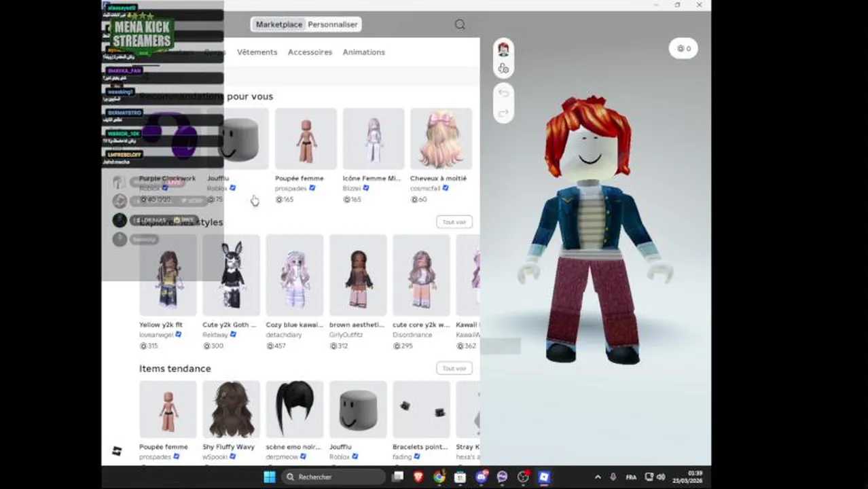Select the Cozy blue kawaii outfit thumbnail
868x489 pixels.
click(x=294, y=275)
